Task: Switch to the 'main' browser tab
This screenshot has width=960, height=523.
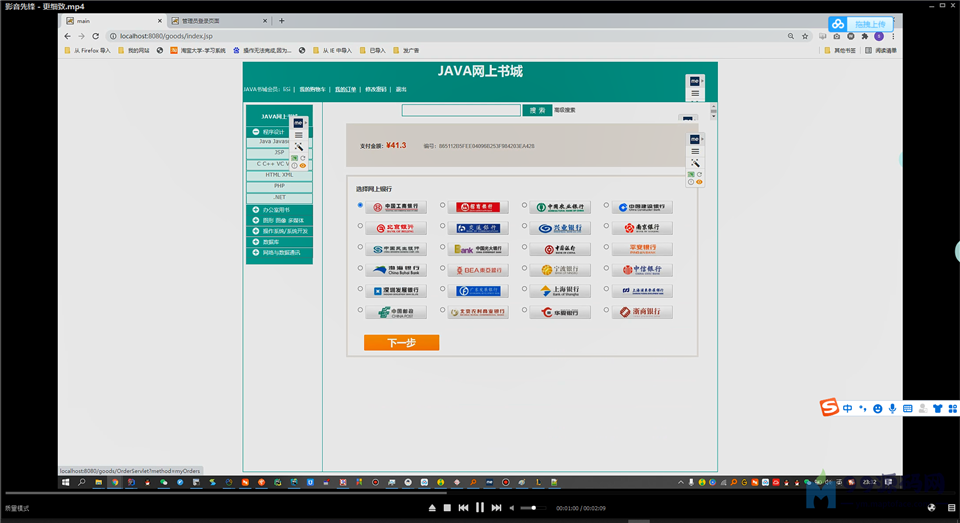Action: tap(113, 21)
